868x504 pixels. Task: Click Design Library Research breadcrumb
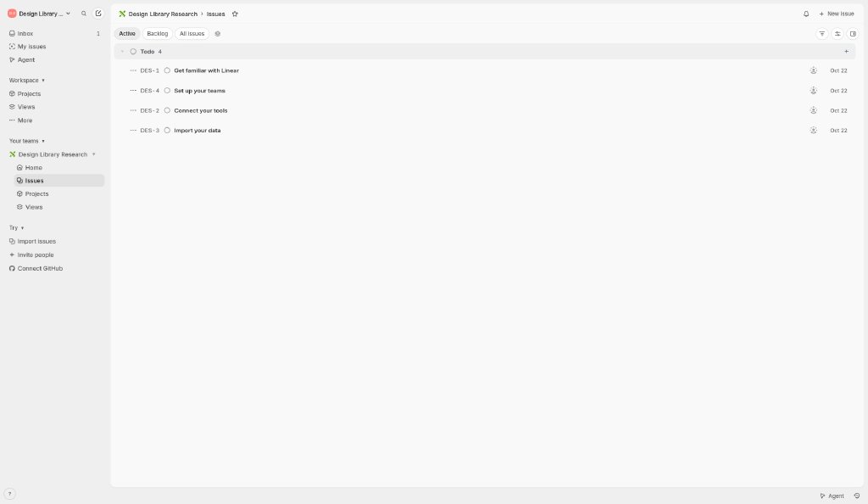coord(158,14)
